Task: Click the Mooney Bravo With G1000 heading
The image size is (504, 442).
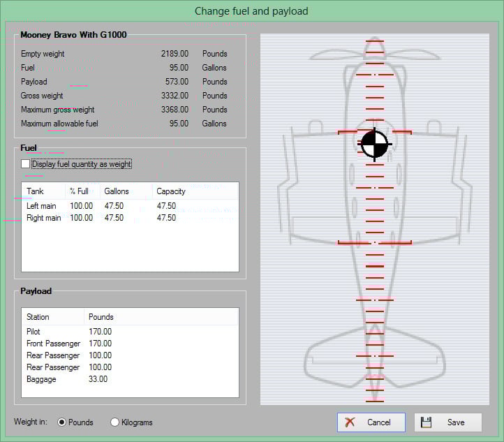Action: point(73,35)
